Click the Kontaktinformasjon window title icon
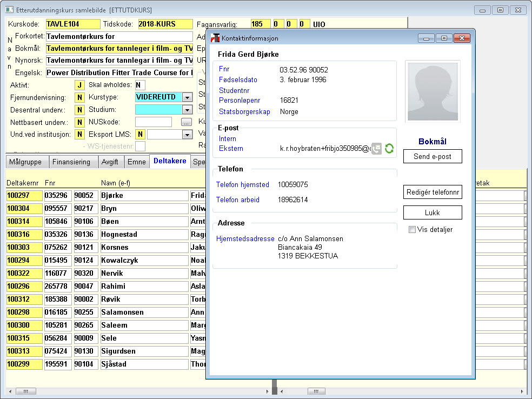Screen dimensions: 532x399 [215, 38]
